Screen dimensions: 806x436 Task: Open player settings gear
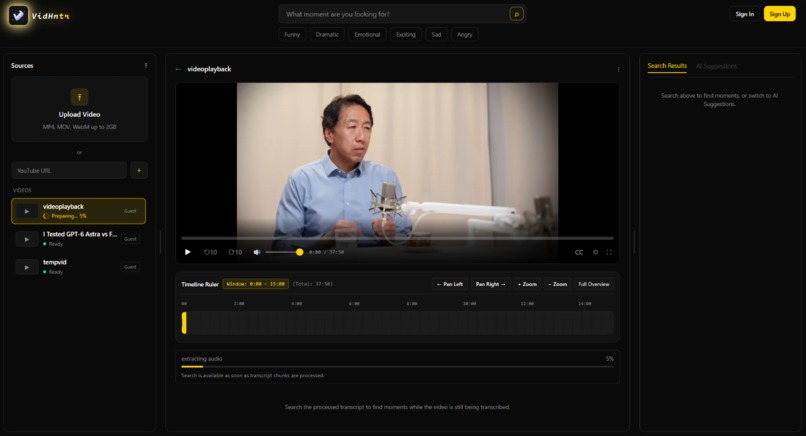(x=595, y=252)
